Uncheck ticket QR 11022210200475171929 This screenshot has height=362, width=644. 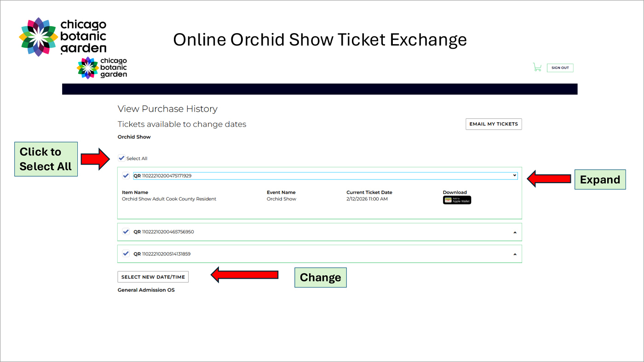tap(126, 175)
